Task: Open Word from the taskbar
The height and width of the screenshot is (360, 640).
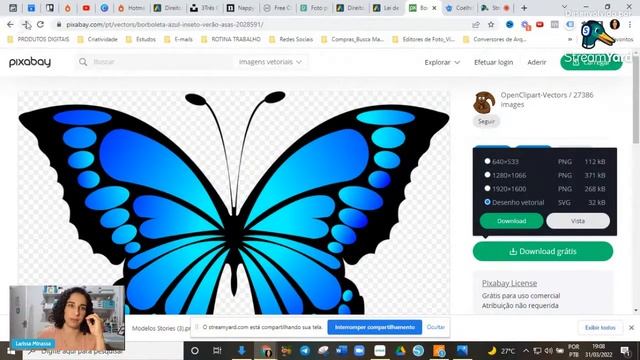Action: (341, 351)
